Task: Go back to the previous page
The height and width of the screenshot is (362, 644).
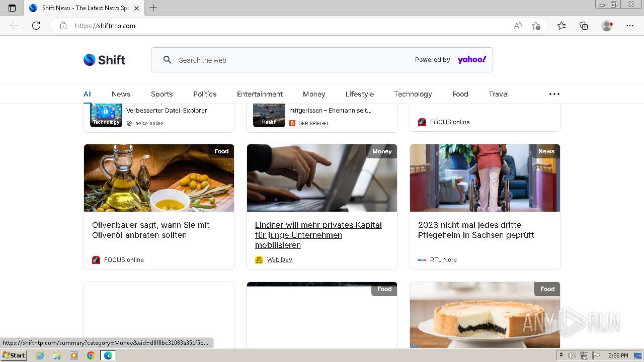Action: (x=14, y=26)
